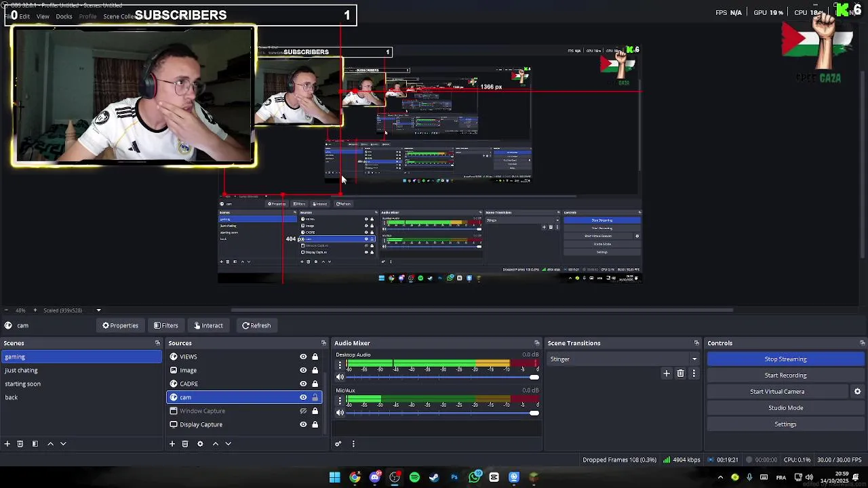The height and width of the screenshot is (488, 868).
Task: Open WhatsApp from the taskbar
Action: [474, 477]
